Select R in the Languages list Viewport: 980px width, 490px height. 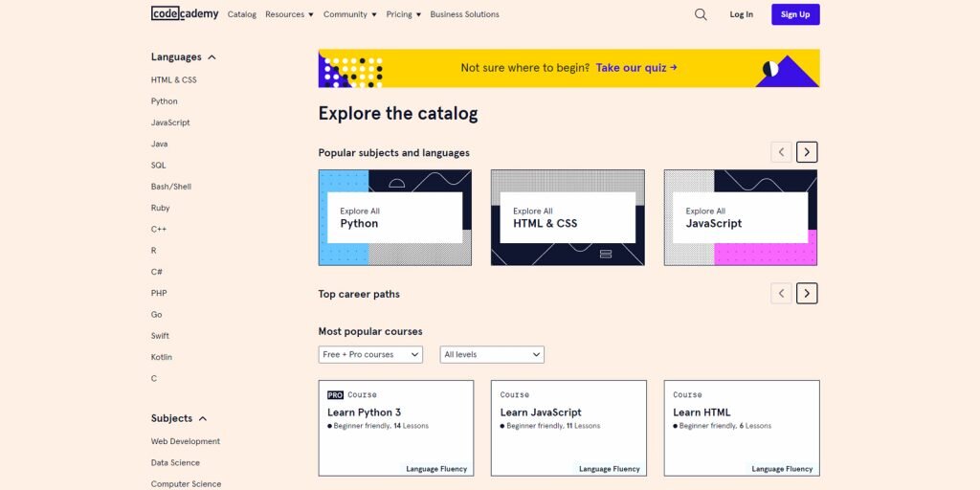click(154, 251)
